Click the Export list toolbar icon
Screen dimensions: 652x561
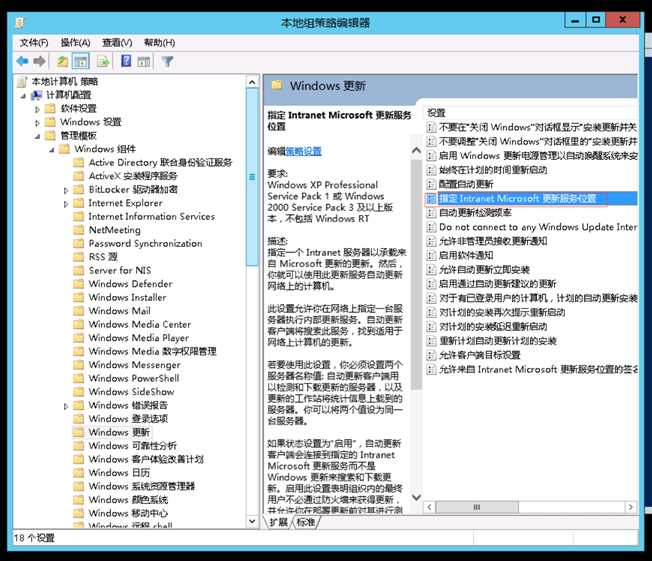[103, 62]
